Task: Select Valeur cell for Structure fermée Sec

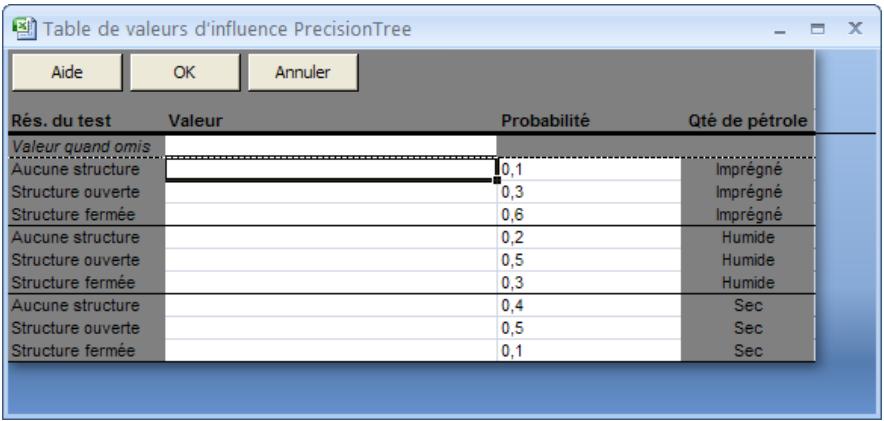Action: click(x=331, y=351)
